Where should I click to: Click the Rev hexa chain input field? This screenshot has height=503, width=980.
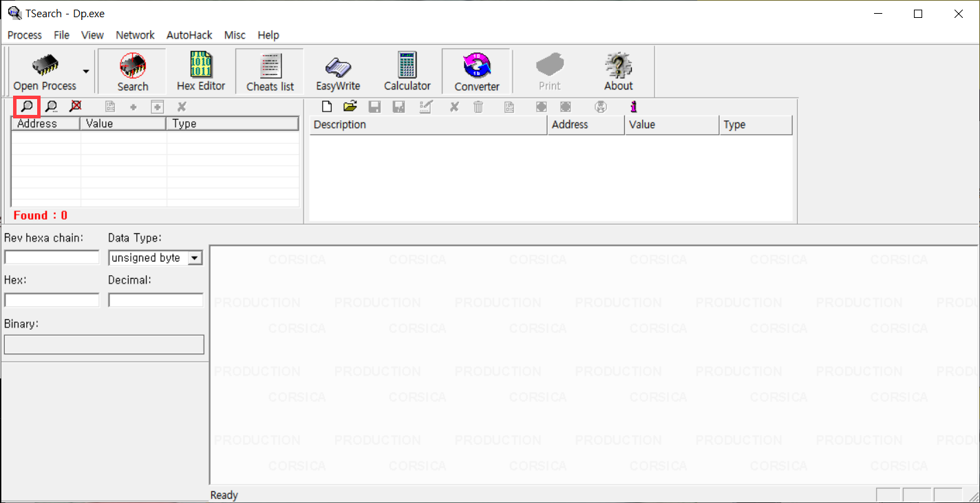(x=52, y=257)
